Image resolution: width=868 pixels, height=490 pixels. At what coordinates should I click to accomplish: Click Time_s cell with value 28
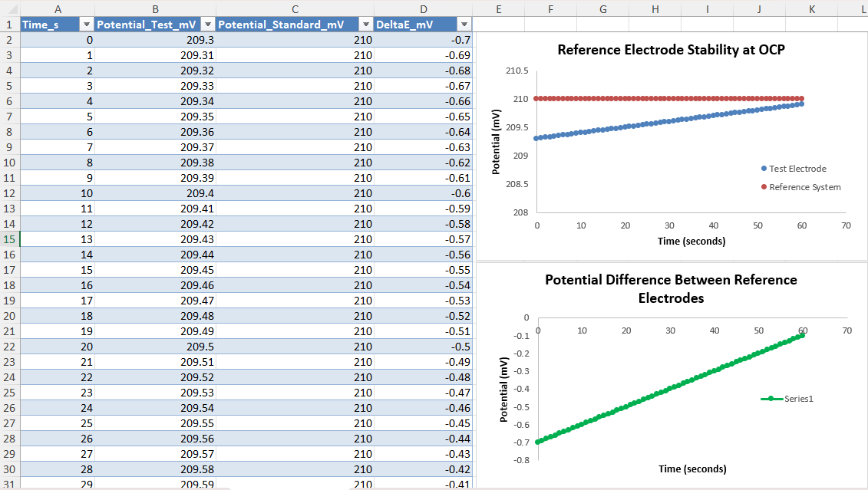coord(58,469)
